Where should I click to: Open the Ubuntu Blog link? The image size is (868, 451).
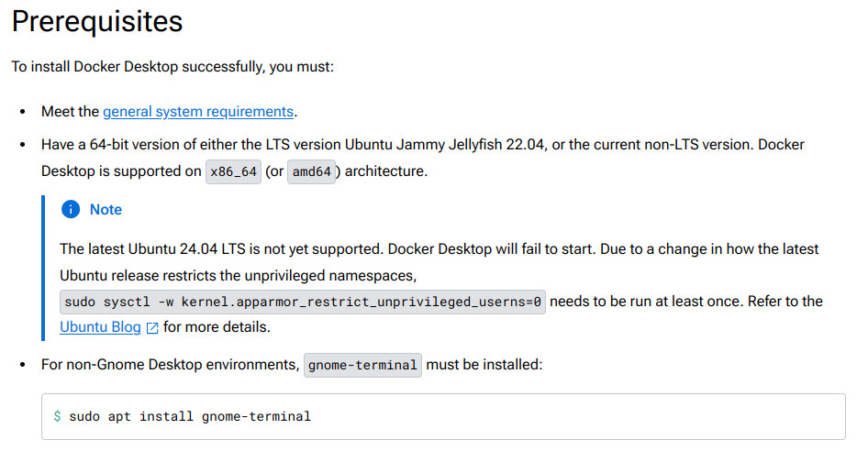pyautogui.click(x=100, y=327)
